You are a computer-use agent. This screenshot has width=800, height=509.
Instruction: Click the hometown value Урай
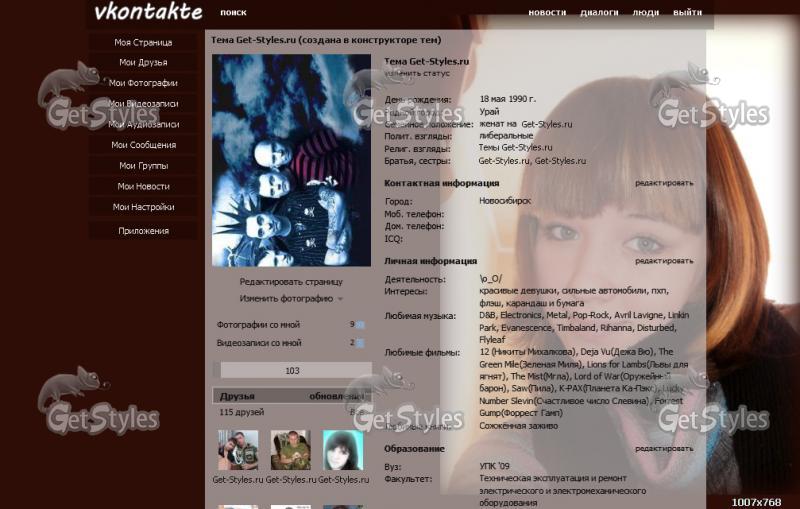(489, 112)
